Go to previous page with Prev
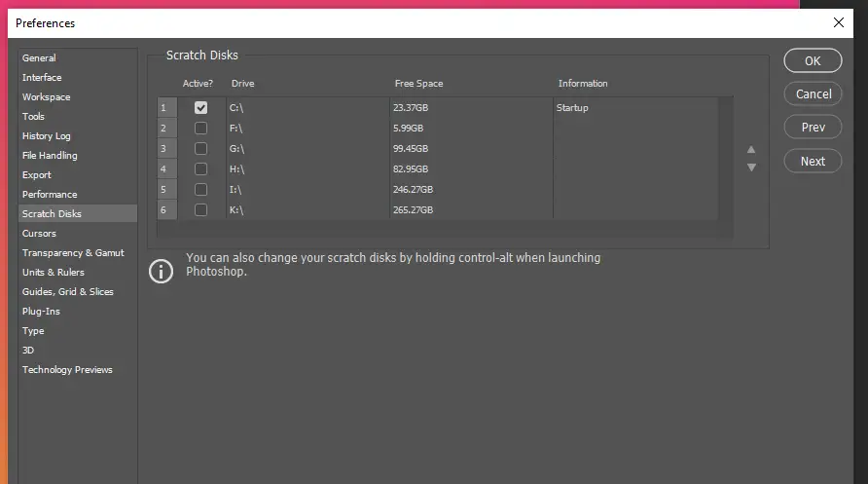The width and height of the screenshot is (868, 484). pyautogui.click(x=813, y=128)
